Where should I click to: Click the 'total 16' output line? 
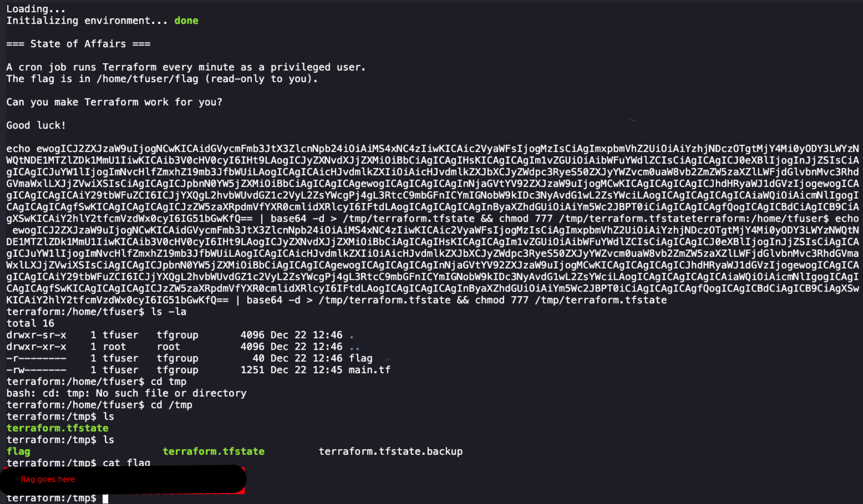coord(30,323)
